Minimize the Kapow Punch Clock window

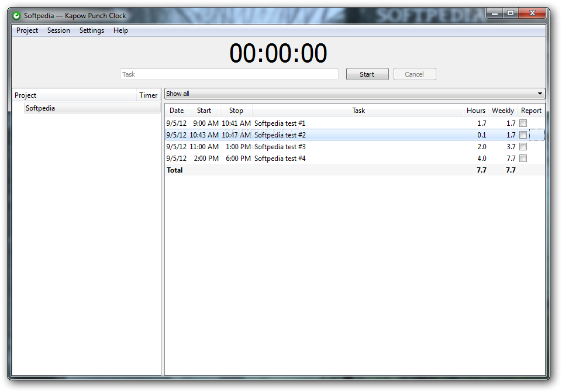pos(495,13)
